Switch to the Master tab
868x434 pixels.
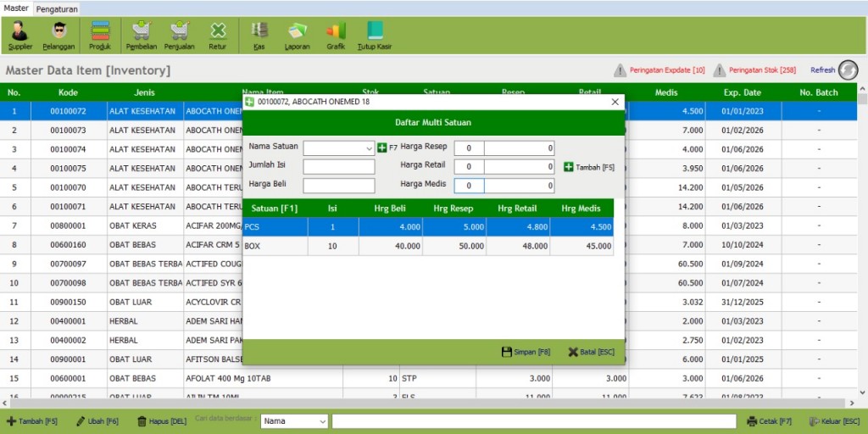[x=16, y=8]
